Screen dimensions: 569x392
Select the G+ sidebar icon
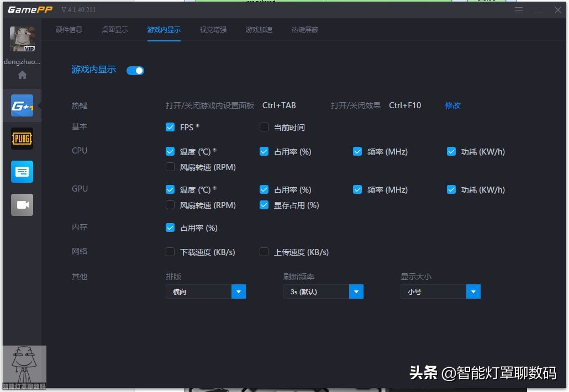(x=22, y=105)
